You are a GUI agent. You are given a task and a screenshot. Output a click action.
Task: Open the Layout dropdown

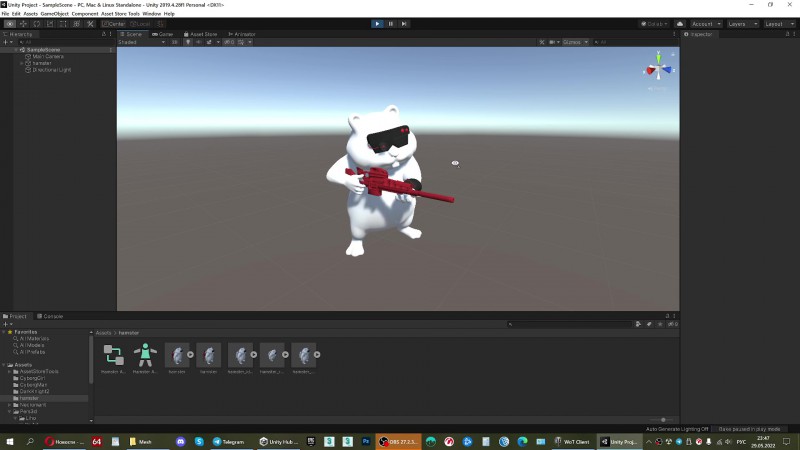tap(779, 24)
